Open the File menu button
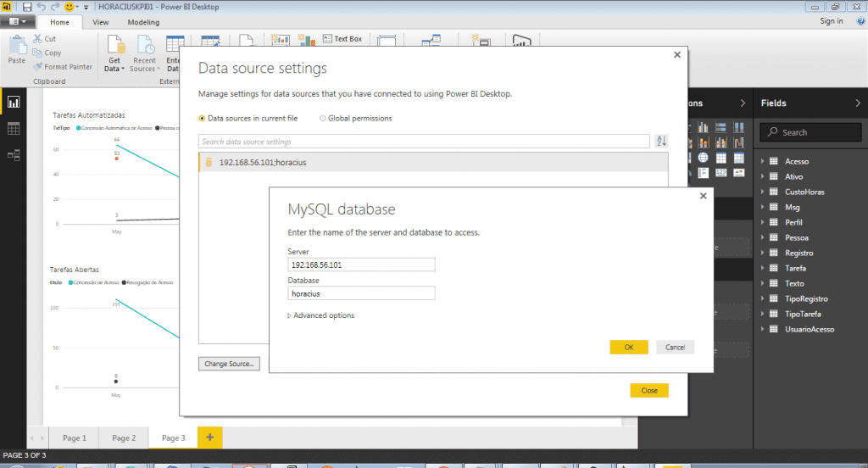 (x=17, y=21)
